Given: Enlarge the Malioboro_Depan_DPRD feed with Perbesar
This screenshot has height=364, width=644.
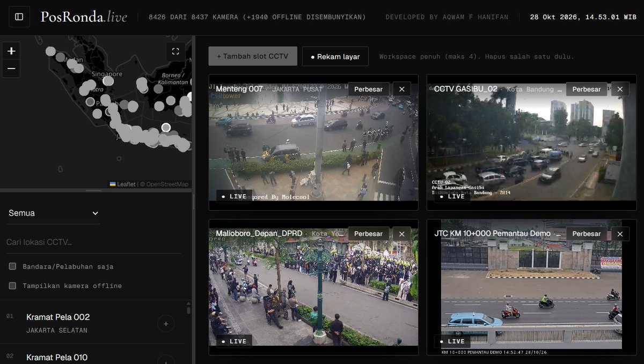Looking at the screenshot, I should [x=369, y=234].
